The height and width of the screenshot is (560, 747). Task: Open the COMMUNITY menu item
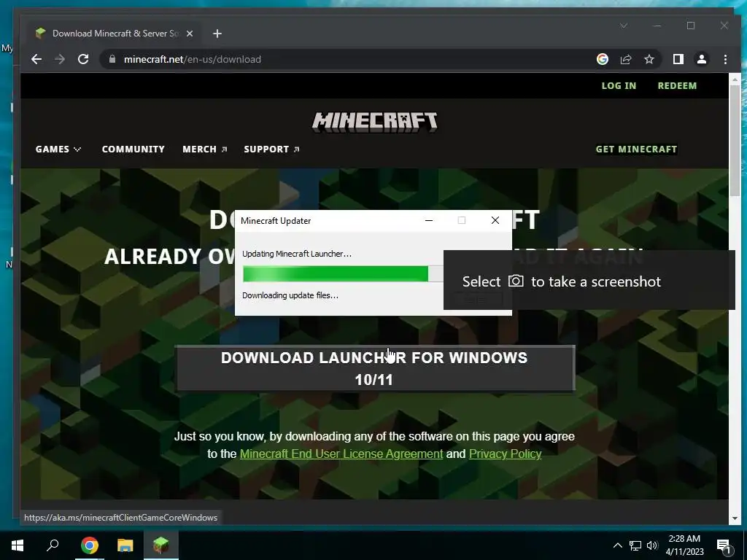coord(133,149)
